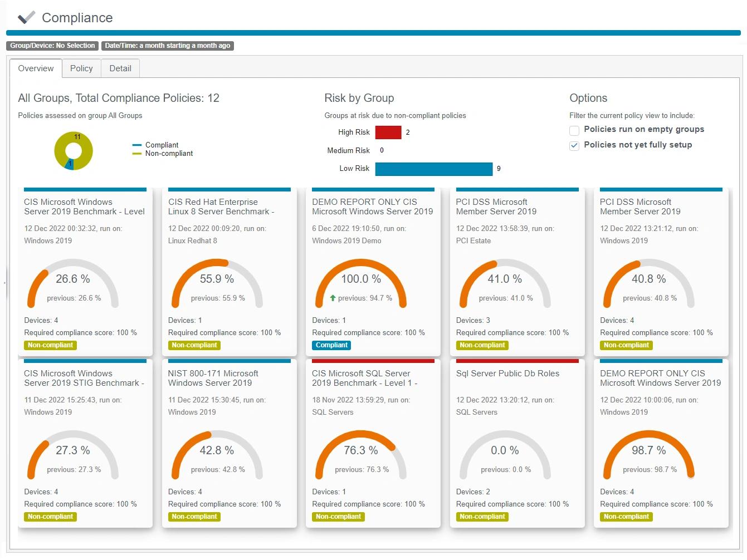This screenshot has width=747, height=560.
Task: Disable the 'Policies not yet fully setup' checkbox
Action: (x=574, y=146)
